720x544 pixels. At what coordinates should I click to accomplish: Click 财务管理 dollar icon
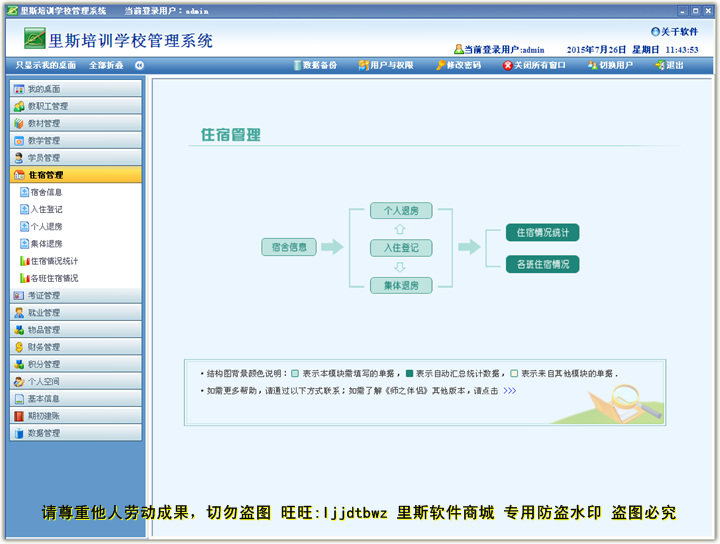pyautogui.click(x=19, y=347)
